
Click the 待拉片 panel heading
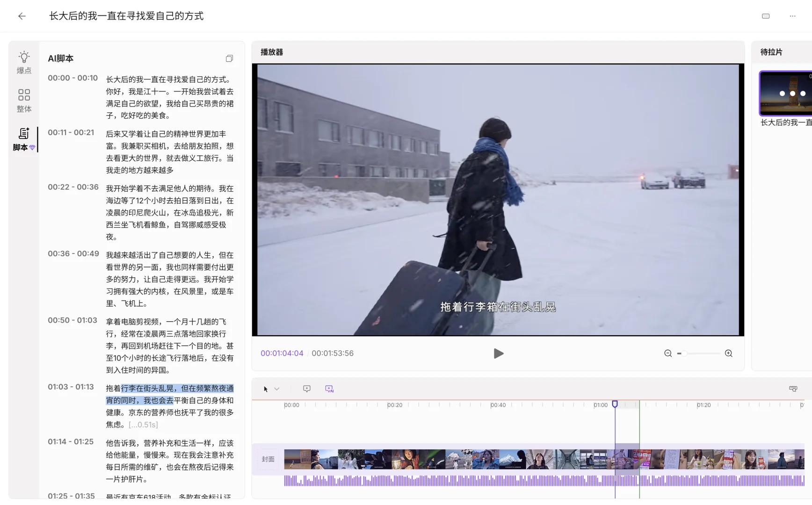[771, 52]
